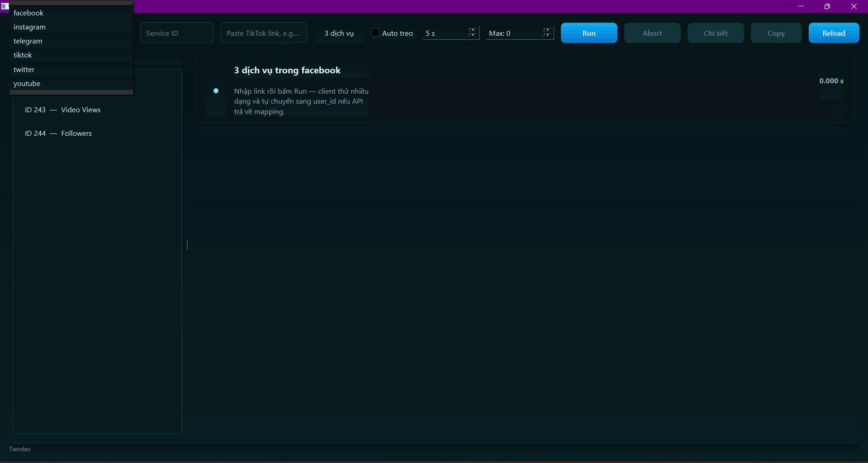This screenshot has width=868, height=463.
Task: Decrease the 5 s interval with down arrow
Action: [x=473, y=36]
